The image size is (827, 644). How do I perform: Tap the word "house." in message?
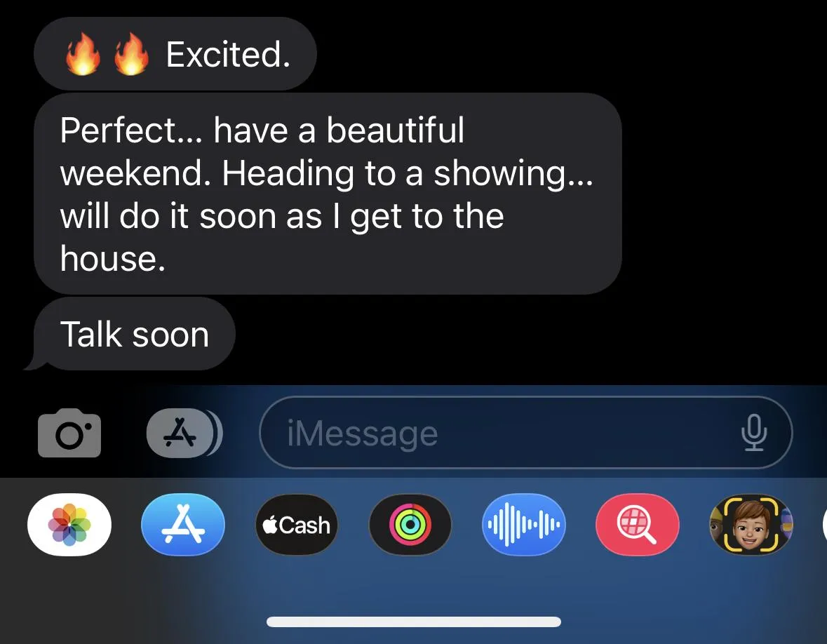[x=112, y=258]
